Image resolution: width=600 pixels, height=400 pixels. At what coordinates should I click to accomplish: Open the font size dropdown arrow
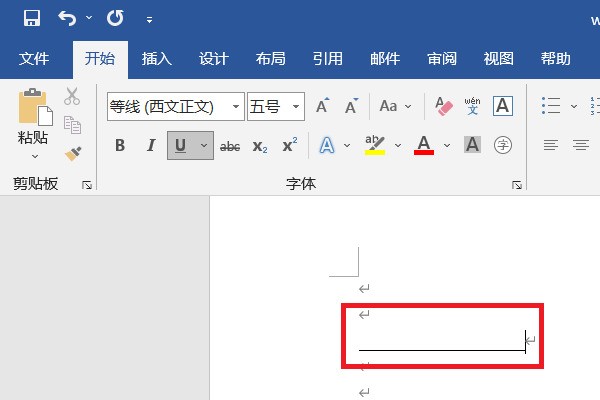coord(296,106)
